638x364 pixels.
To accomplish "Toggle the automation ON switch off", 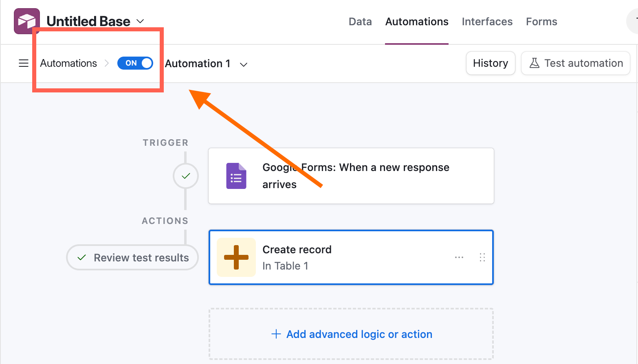I will [135, 63].
